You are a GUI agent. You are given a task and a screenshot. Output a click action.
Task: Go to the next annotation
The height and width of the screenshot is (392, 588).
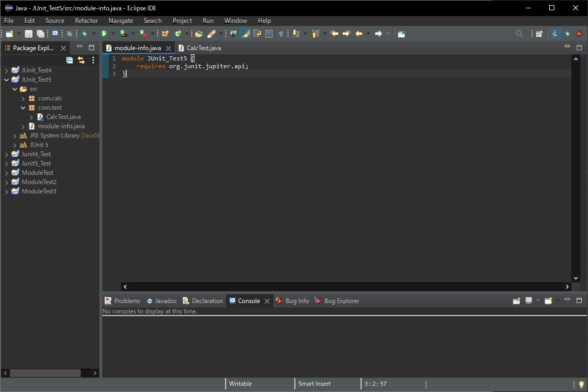pos(296,34)
